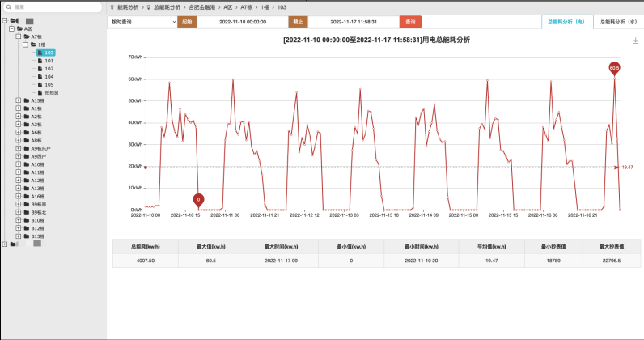
Task: Select tree item 105
Action: tap(49, 84)
